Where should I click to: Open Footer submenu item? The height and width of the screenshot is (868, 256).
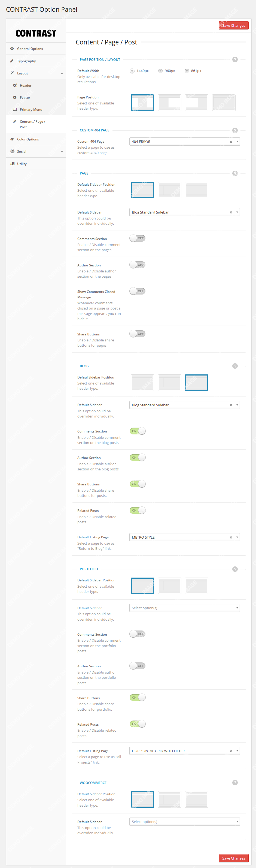point(36,97)
